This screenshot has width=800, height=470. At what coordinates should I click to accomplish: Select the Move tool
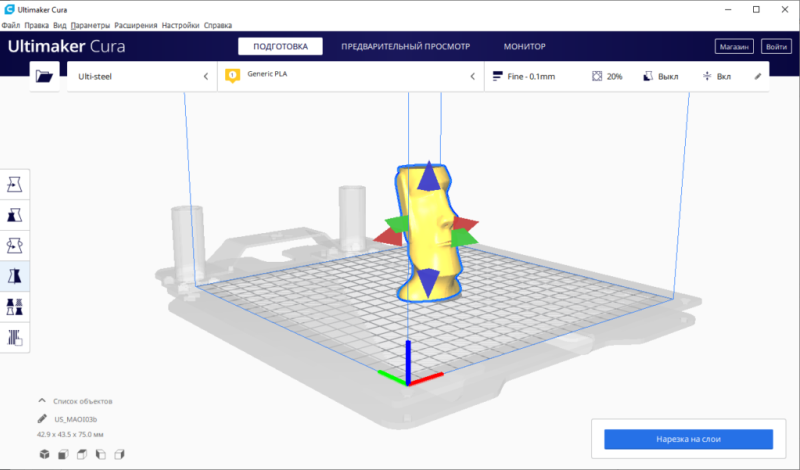coord(14,184)
